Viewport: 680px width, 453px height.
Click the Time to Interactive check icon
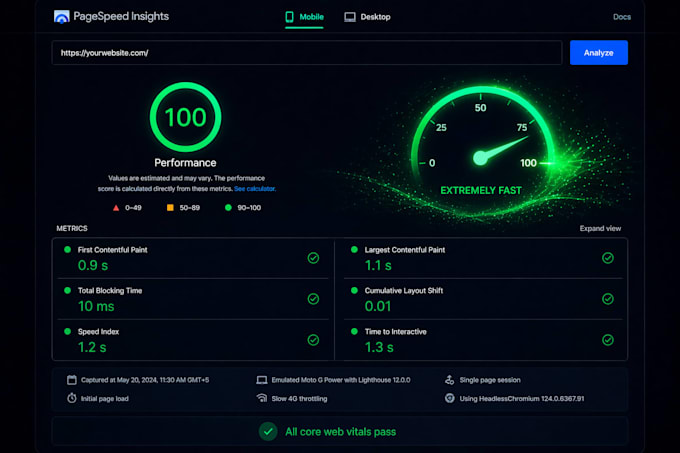pos(608,340)
